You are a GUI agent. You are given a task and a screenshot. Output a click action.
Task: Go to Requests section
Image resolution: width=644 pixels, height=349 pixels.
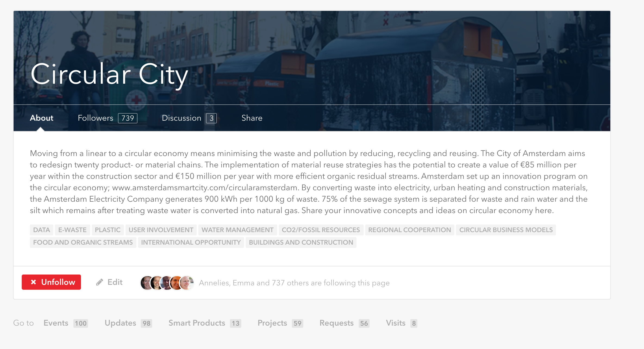tap(345, 323)
